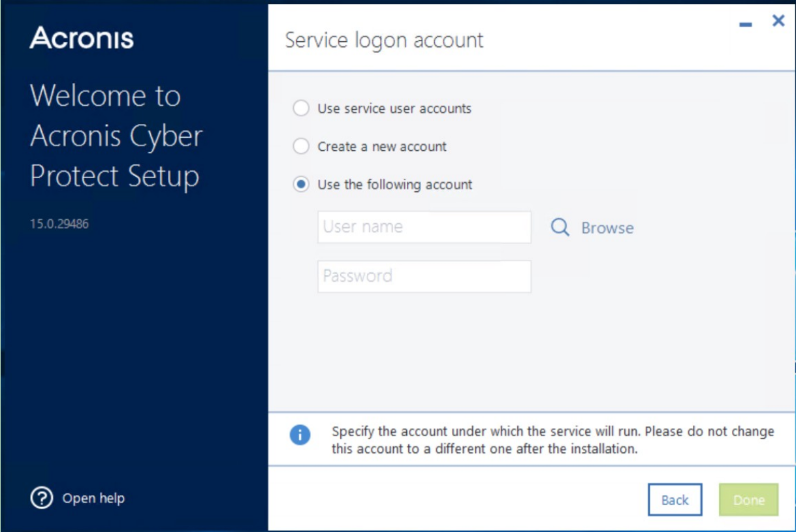
Task: Close the Acronis setup window
Action: click(778, 21)
